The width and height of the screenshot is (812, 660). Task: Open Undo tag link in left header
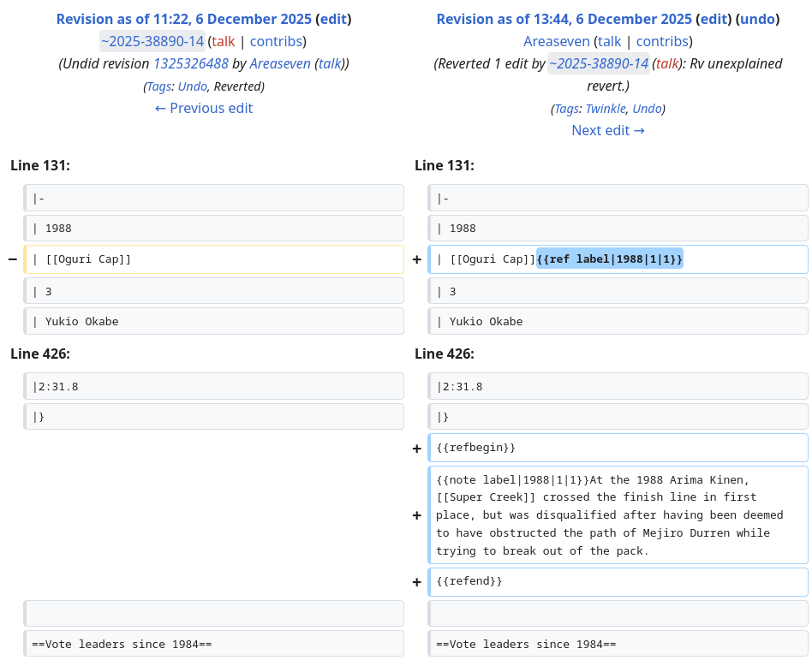point(193,86)
